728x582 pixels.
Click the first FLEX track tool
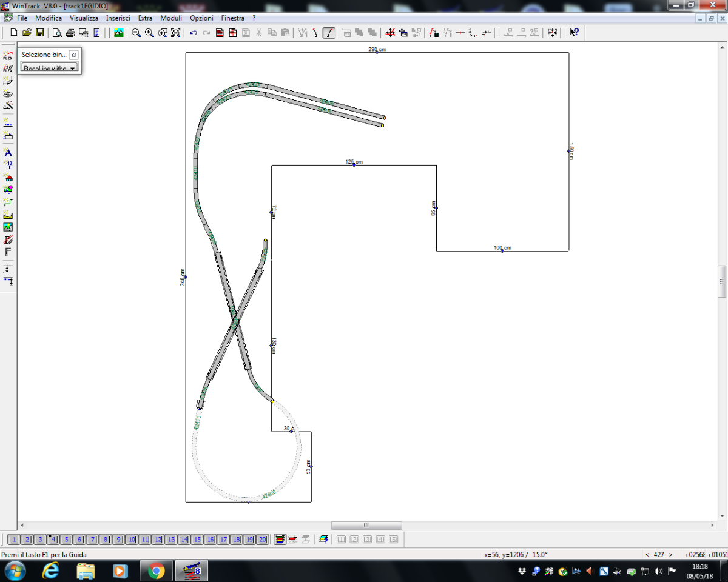(x=8, y=56)
